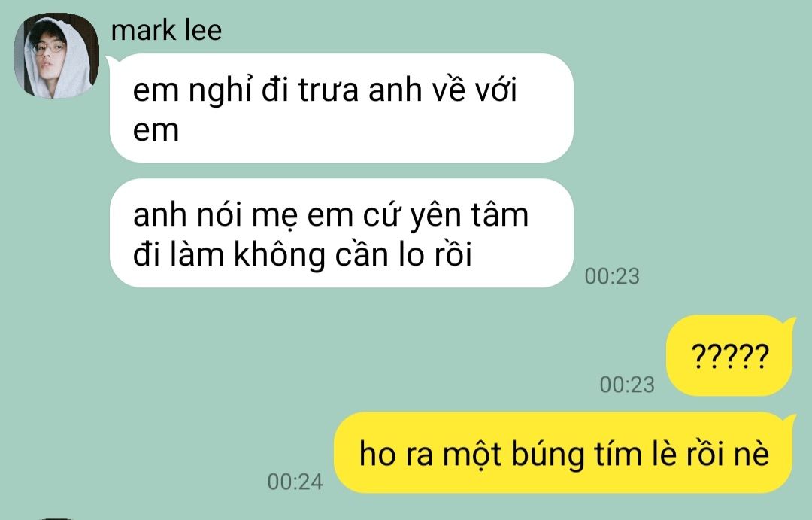Image resolution: width=812 pixels, height=520 pixels.
Task: Select the "anh nói mẹ em" message bubble
Action: 341,233
